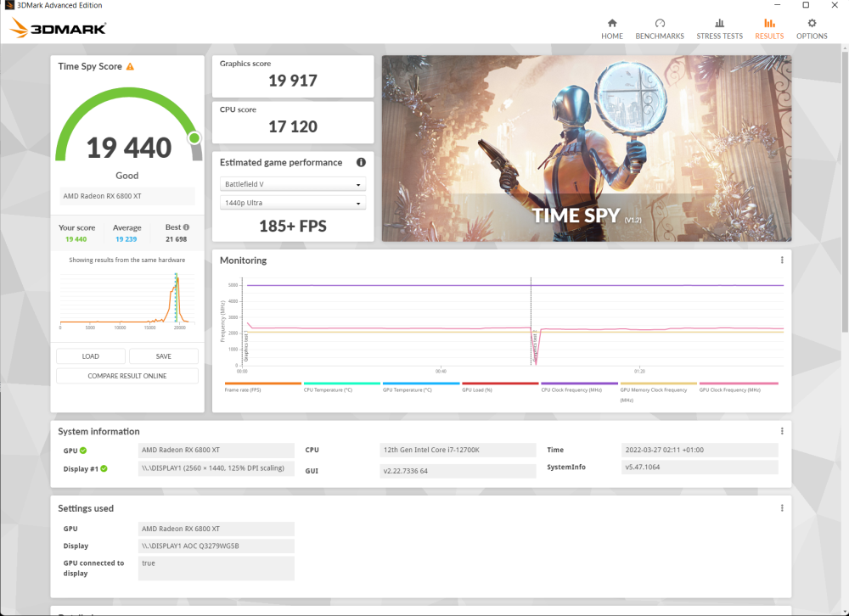This screenshot has width=849, height=616.
Task: Click the GPU connected to display true value
Action: click(x=216, y=568)
